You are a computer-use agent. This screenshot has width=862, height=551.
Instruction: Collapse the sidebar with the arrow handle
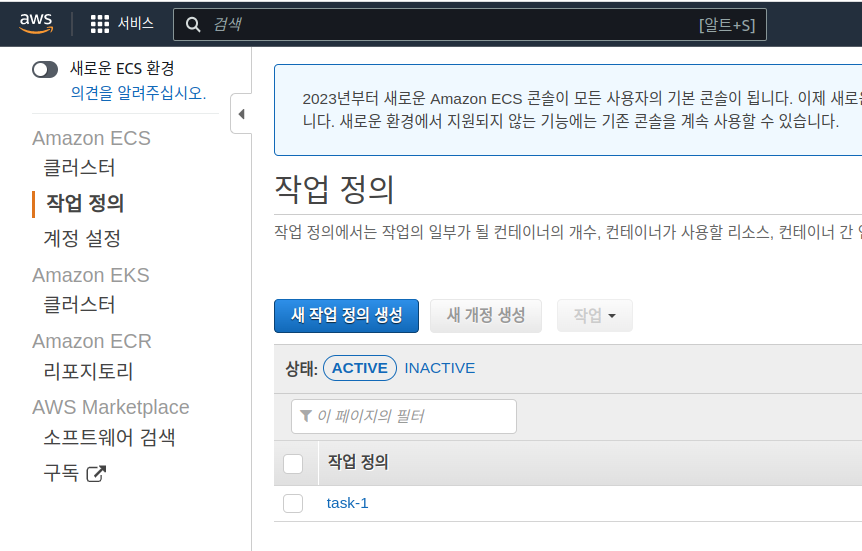(x=241, y=114)
